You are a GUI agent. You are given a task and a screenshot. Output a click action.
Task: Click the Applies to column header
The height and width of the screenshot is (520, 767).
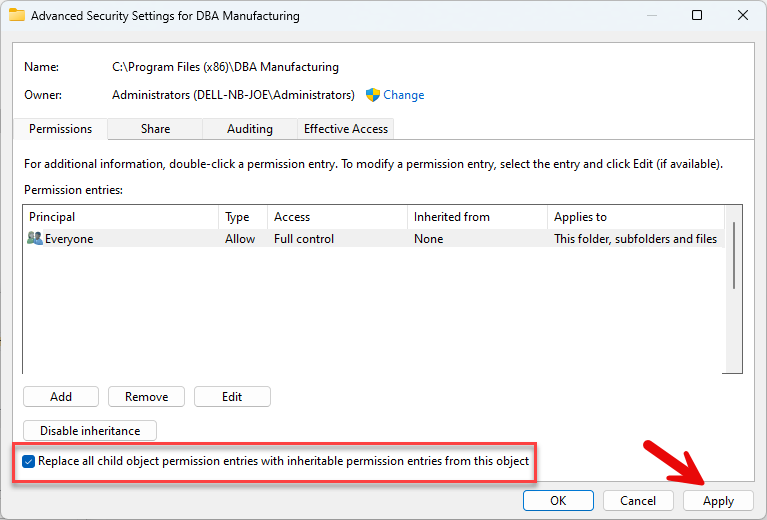[x=636, y=217]
